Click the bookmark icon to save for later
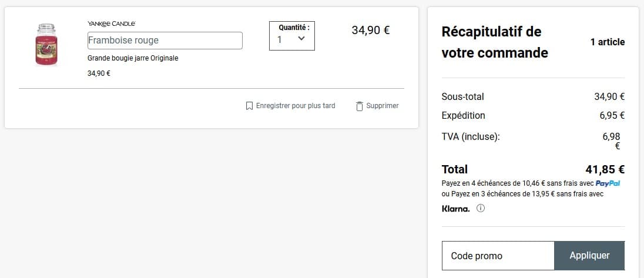The image size is (644, 278). click(249, 106)
